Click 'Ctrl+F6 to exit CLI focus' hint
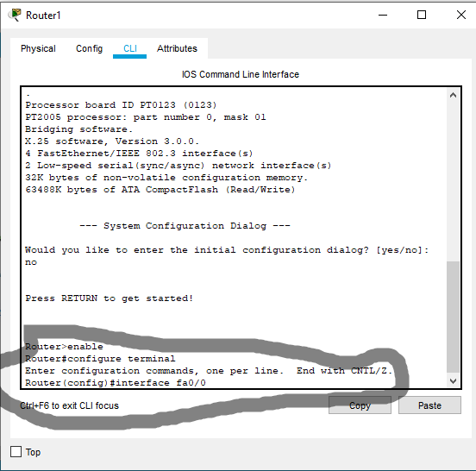Viewport: 476px width, 471px height. (x=69, y=405)
